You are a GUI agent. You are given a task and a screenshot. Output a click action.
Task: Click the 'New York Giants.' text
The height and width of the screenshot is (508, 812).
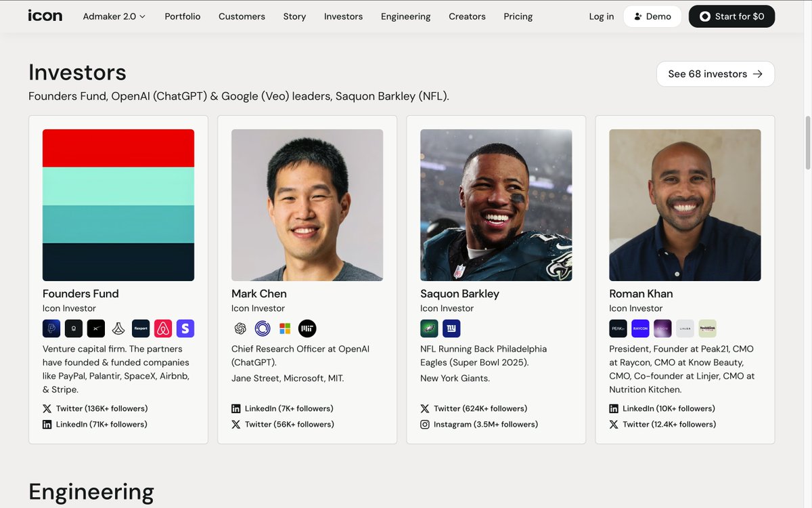point(455,378)
